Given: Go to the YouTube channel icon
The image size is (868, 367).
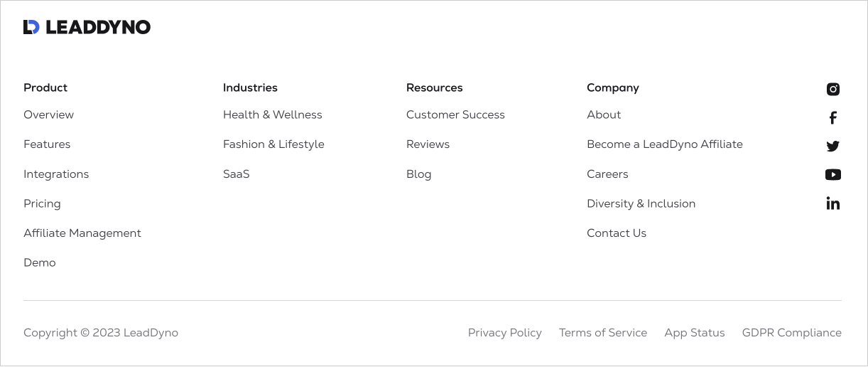Looking at the screenshot, I should click(833, 174).
